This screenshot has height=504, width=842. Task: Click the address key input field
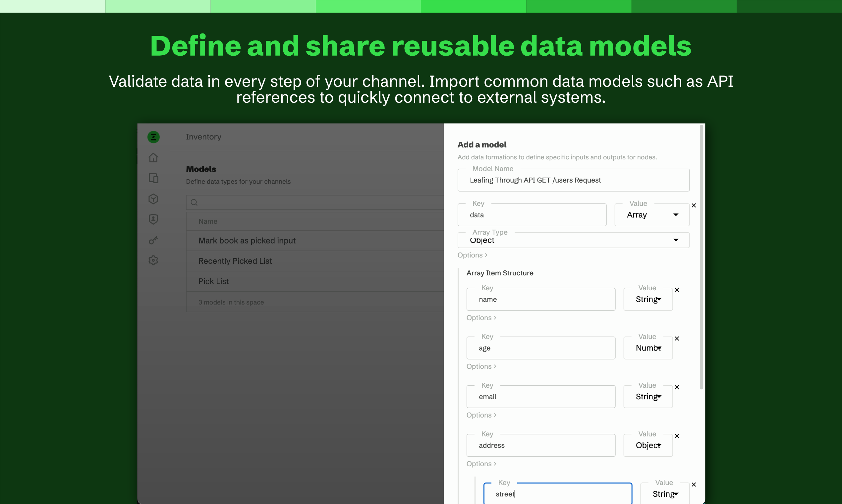(x=541, y=445)
